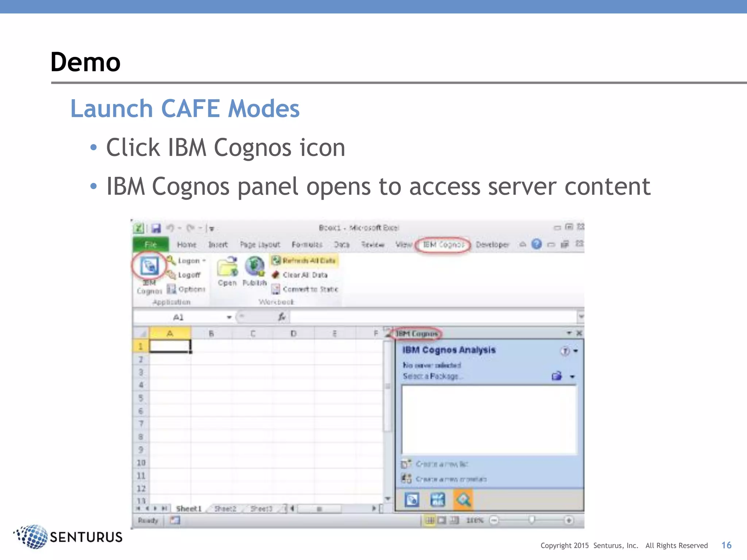The height and width of the screenshot is (560, 747).
Task: Open the dropdown next to panel help icon
Action: 576,351
